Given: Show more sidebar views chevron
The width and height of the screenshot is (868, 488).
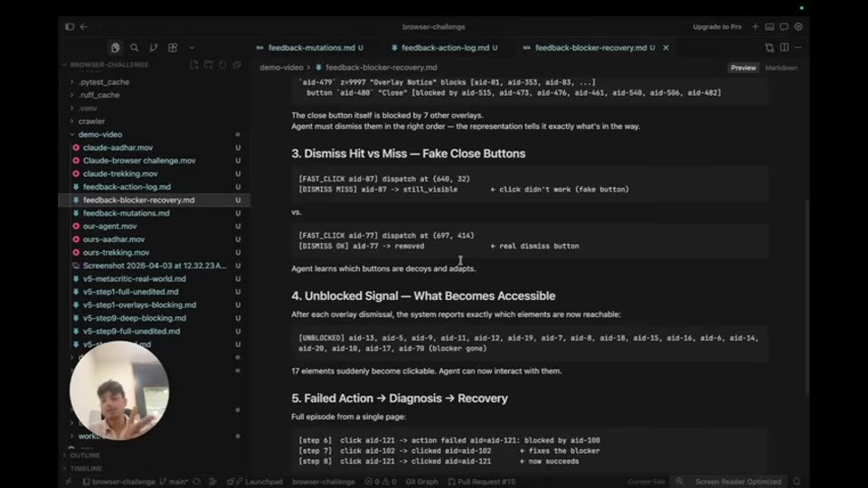Looking at the screenshot, I should pyautogui.click(x=192, y=48).
